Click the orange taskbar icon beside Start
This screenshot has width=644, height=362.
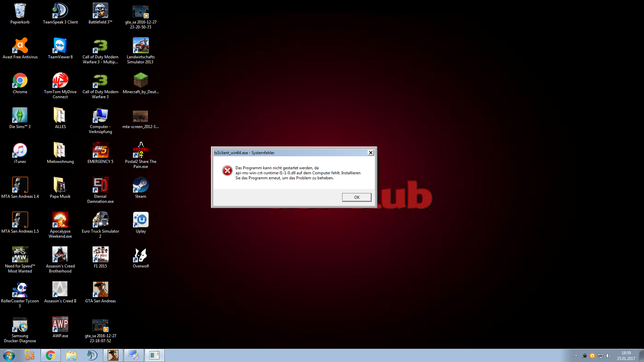click(30, 355)
